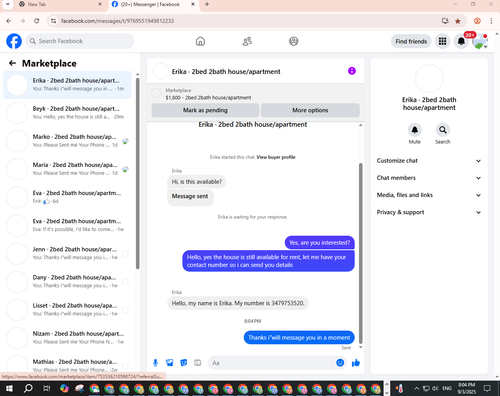Open the Facebook menu grid icon

coord(442,41)
